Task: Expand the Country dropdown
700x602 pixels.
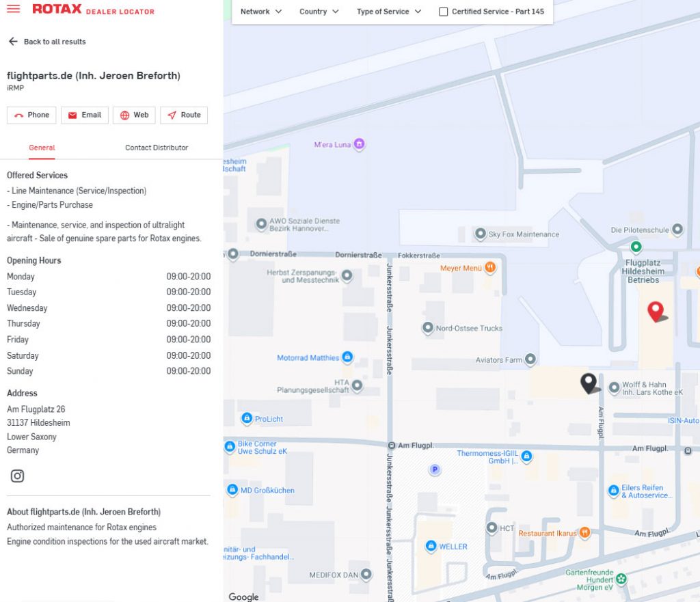Action: click(319, 12)
